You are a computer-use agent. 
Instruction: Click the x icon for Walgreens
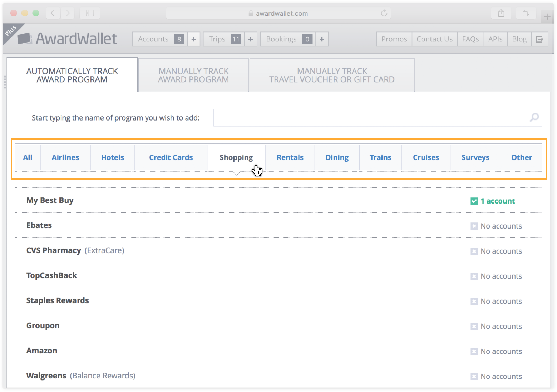(474, 376)
